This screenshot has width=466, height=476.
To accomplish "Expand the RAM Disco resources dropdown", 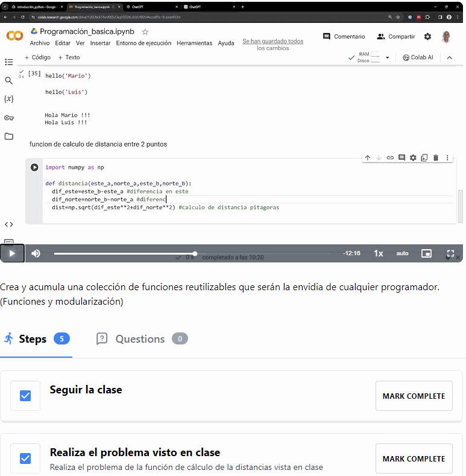I will (x=388, y=58).
